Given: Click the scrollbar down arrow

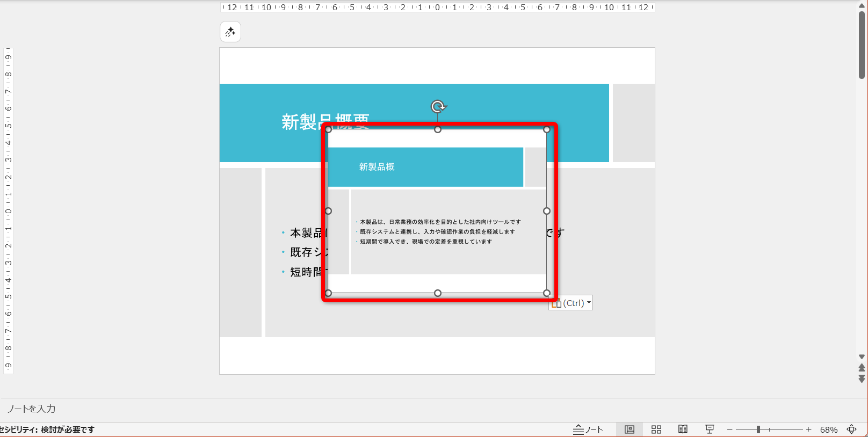Looking at the screenshot, I should (862, 356).
